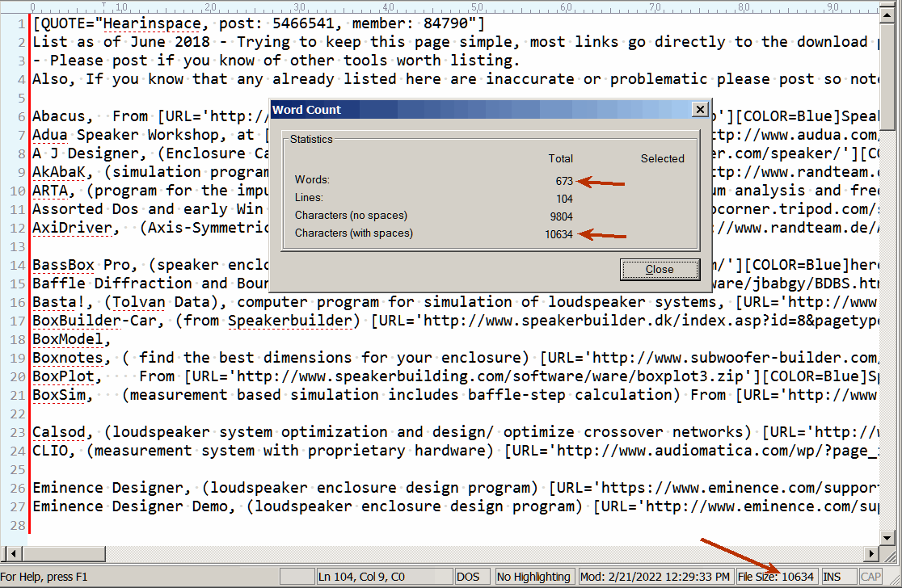Click the horizontal scrollbar left arrow
The width and height of the screenshot is (902, 588).
coord(13,554)
